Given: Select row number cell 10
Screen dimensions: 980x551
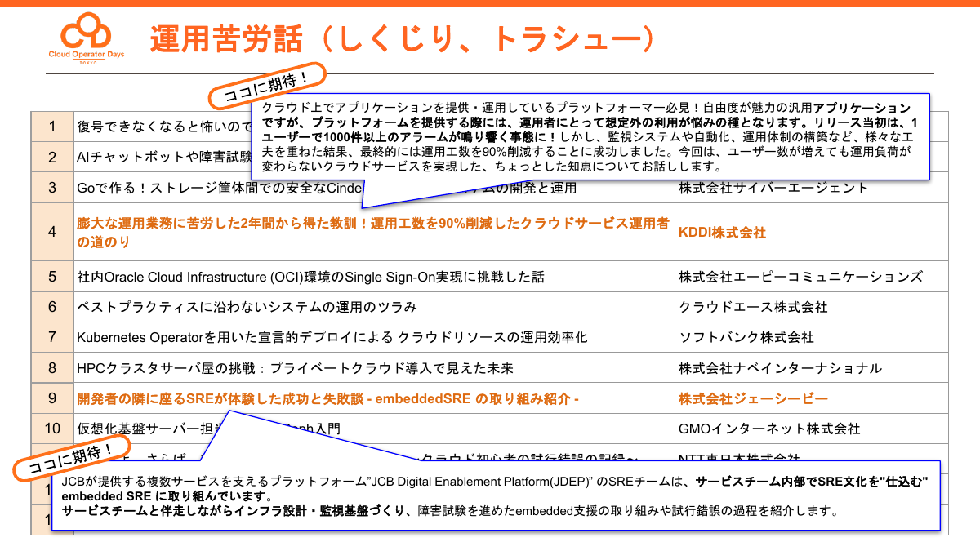Looking at the screenshot, I should pyautogui.click(x=52, y=429).
